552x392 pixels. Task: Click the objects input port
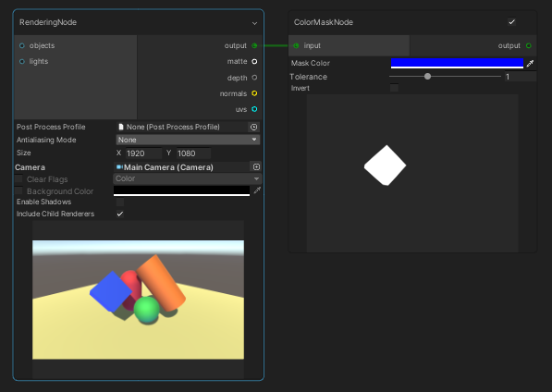pyautogui.click(x=22, y=45)
